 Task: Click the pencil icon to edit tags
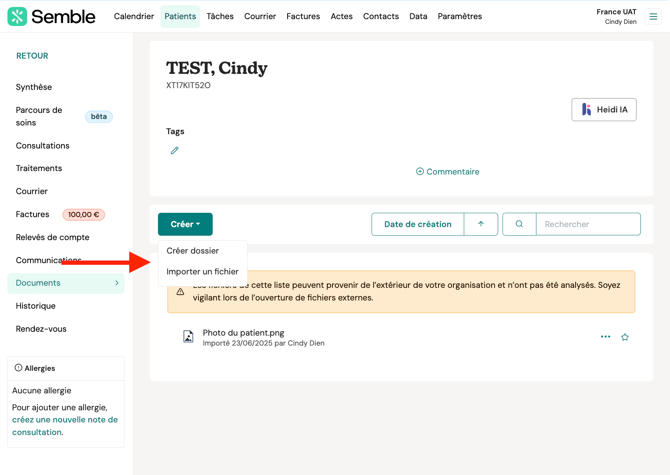[175, 151]
